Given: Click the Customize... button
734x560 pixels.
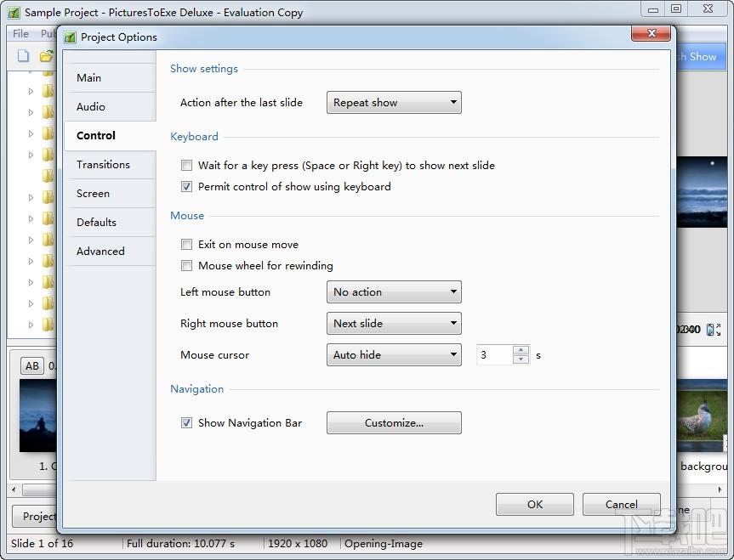Looking at the screenshot, I should (x=394, y=423).
